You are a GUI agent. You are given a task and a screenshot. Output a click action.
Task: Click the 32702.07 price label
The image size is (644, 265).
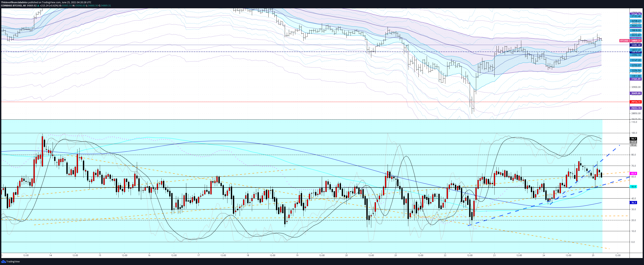tap(636, 65)
